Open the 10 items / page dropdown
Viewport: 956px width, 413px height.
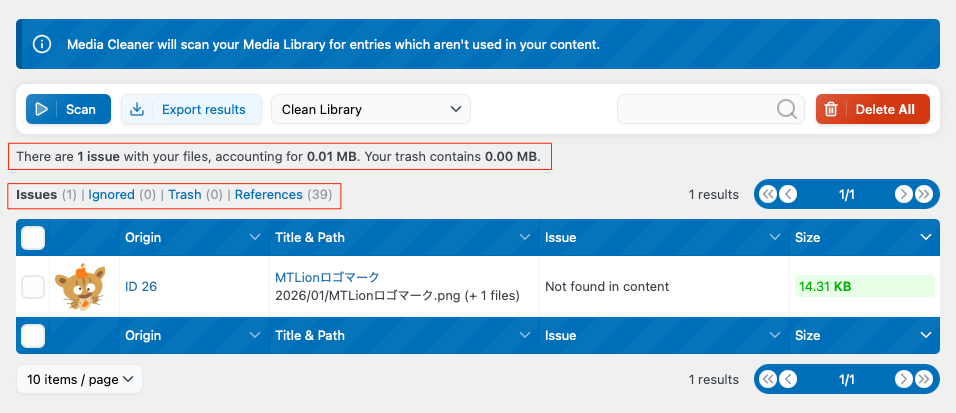79,379
